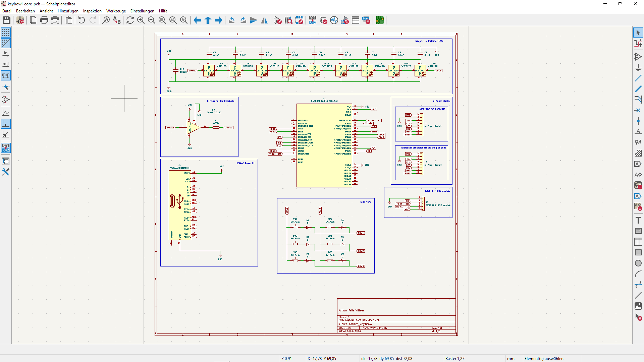Click zoom to fit page button
644x362 pixels.
tap(162, 20)
